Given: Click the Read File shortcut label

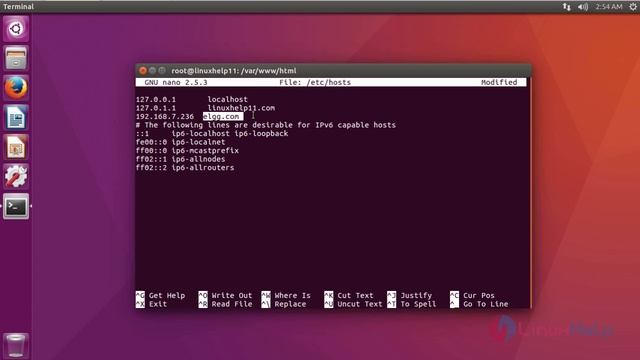Looking at the screenshot, I should tap(232, 304).
